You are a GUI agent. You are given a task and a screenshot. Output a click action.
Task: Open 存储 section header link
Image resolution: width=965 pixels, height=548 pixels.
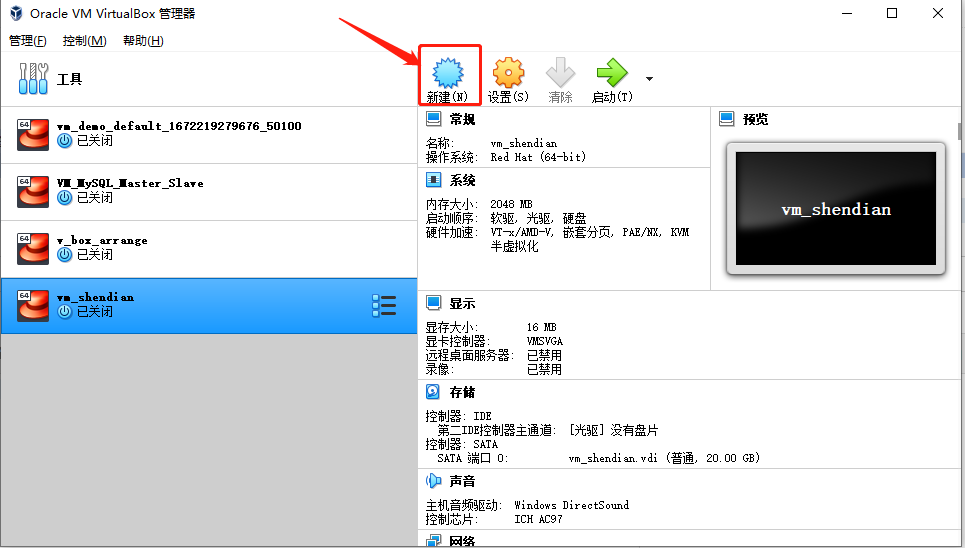pyautogui.click(x=462, y=392)
